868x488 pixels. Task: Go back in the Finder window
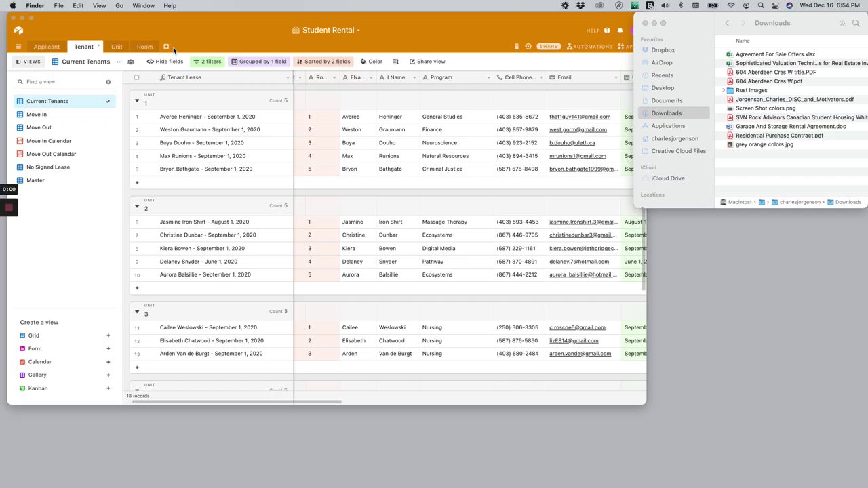pyautogui.click(x=727, y=23)
